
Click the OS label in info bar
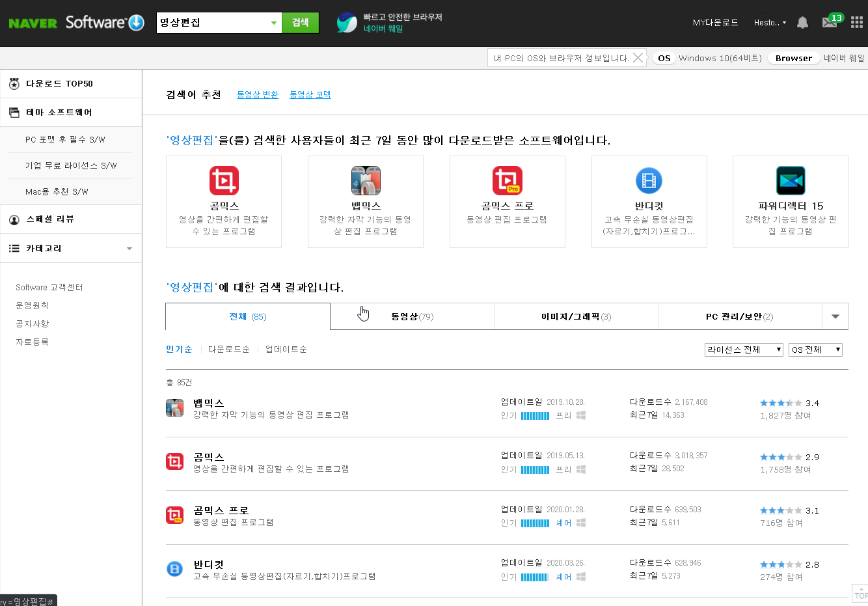[x=664, y=58]
